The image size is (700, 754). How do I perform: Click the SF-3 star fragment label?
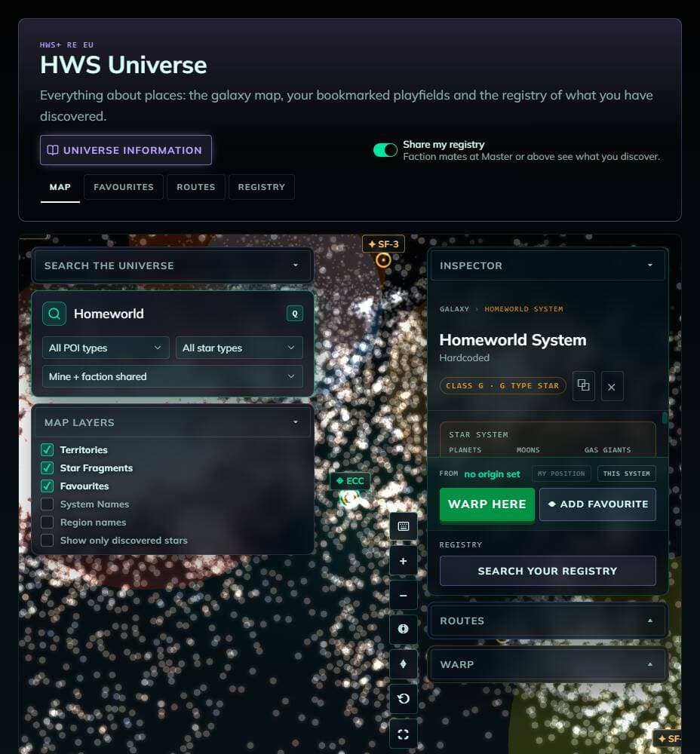click(383, 244)
